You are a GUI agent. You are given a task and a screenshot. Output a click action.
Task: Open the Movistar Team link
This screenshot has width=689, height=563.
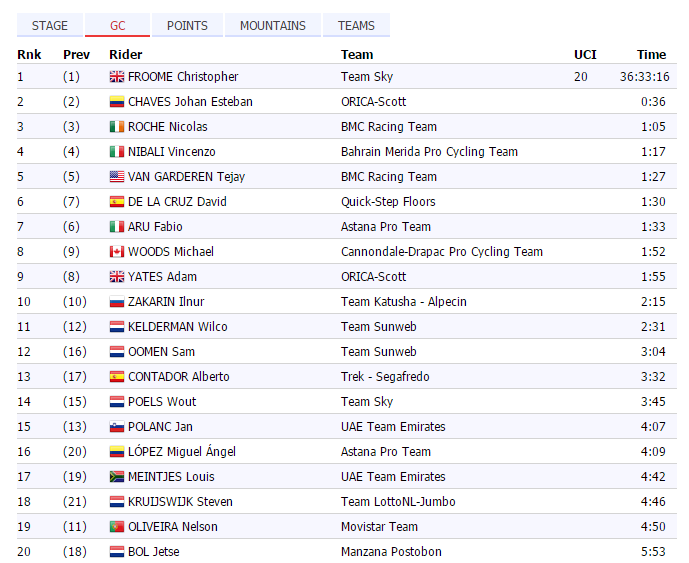coord(379,527)
